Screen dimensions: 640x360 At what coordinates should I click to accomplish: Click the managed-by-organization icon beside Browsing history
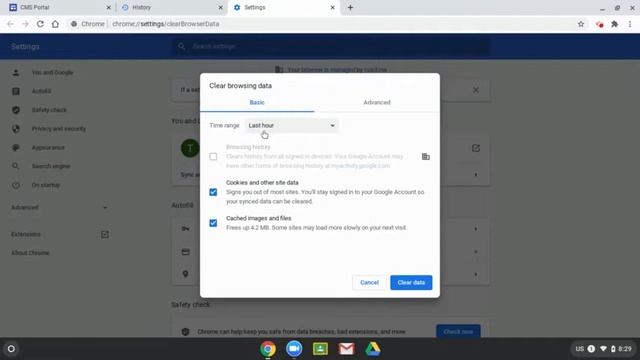[426, 157]
